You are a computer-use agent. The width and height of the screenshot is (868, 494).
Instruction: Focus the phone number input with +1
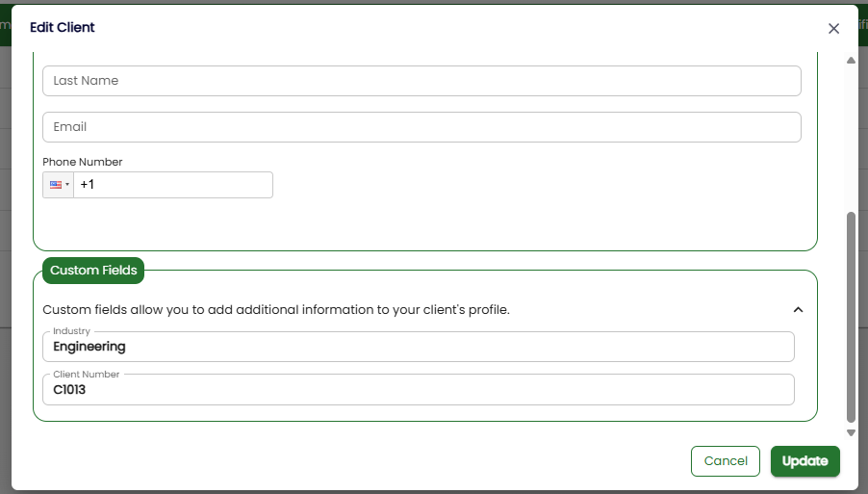[x=173, y=185]
